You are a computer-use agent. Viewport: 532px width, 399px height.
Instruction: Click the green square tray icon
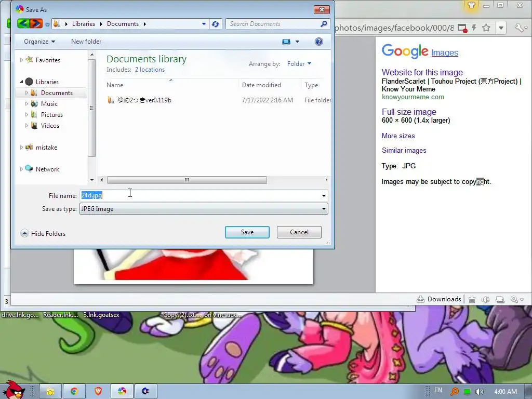467,392
